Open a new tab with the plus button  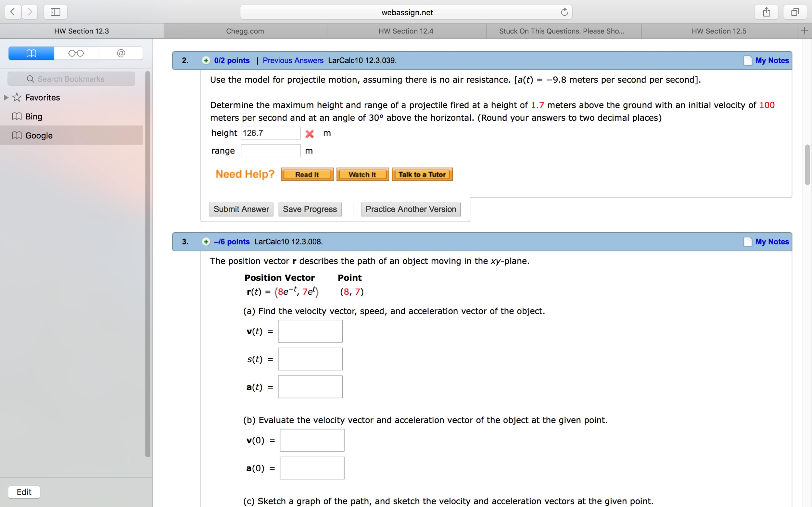click(x=805, y=31)
